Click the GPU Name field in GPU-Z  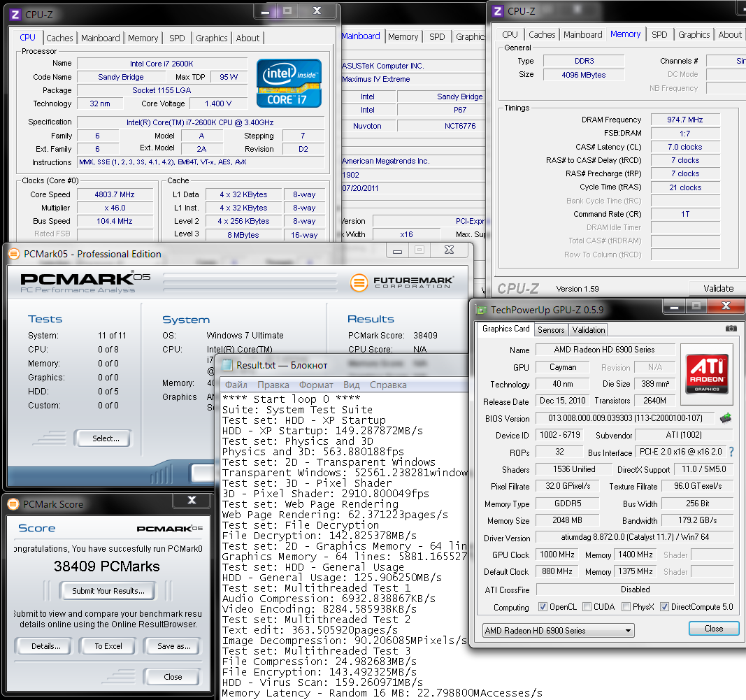pyautogui.click(x=605, y=350)
